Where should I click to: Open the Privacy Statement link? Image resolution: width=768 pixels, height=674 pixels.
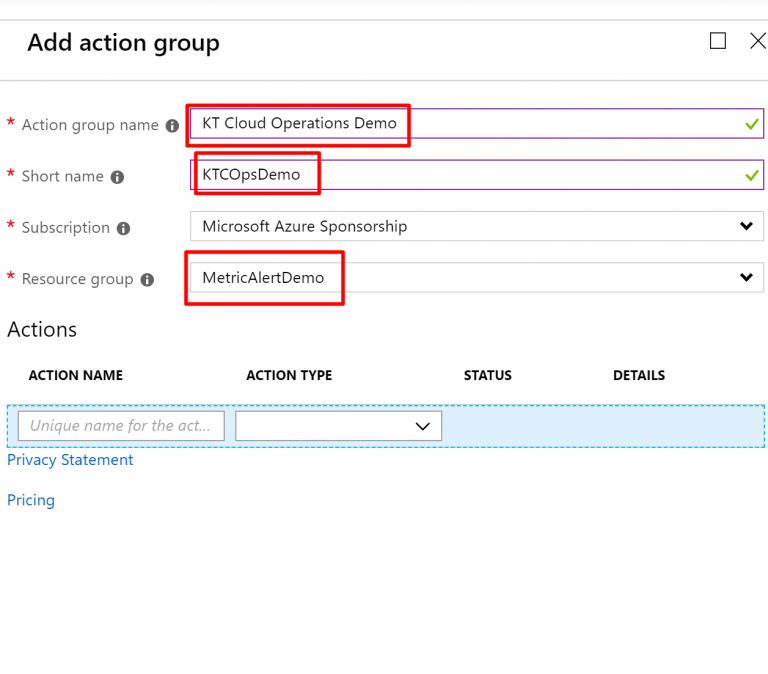click(x=70, y=460)
